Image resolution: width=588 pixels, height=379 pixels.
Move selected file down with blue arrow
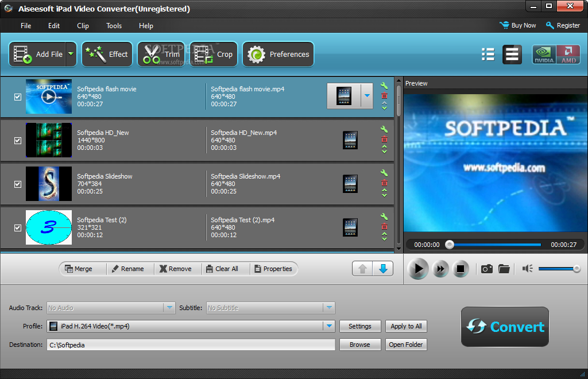pyautogui.click(x=383, y=269)
